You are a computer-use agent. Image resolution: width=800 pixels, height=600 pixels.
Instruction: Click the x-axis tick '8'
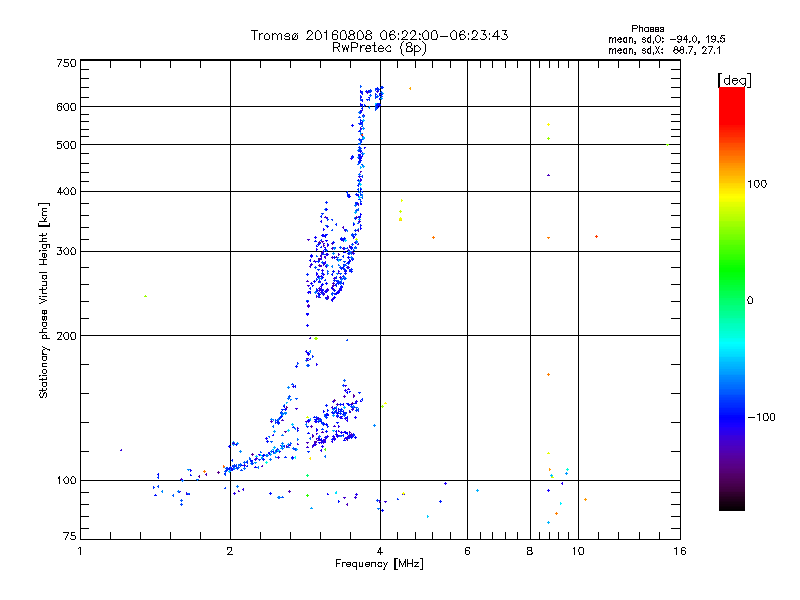click(530, 551)
